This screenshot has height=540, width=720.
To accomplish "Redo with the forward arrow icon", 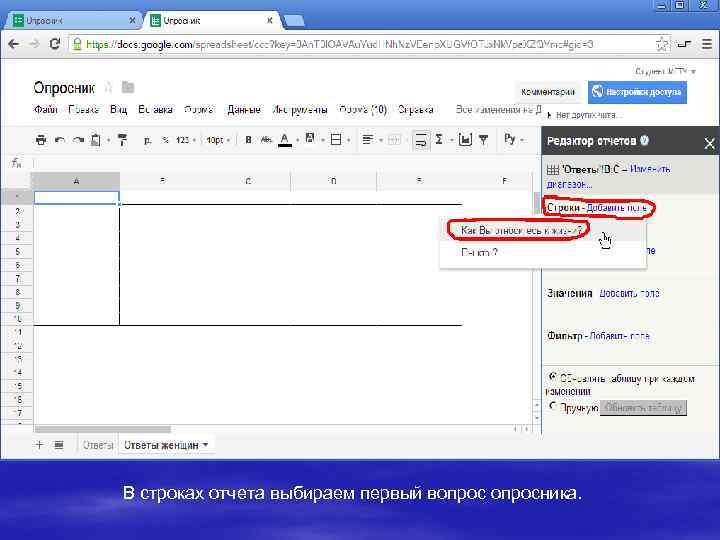I will click(79, 140).
